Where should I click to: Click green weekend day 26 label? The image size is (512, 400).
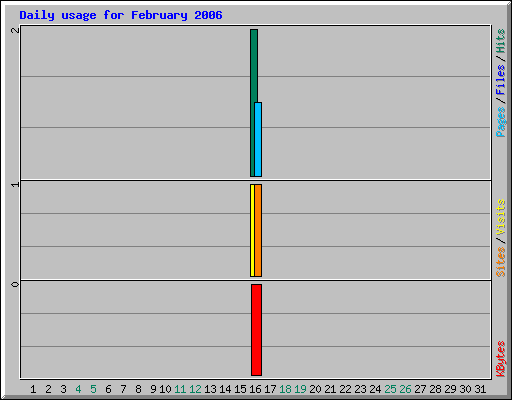[x=405, y=389]
